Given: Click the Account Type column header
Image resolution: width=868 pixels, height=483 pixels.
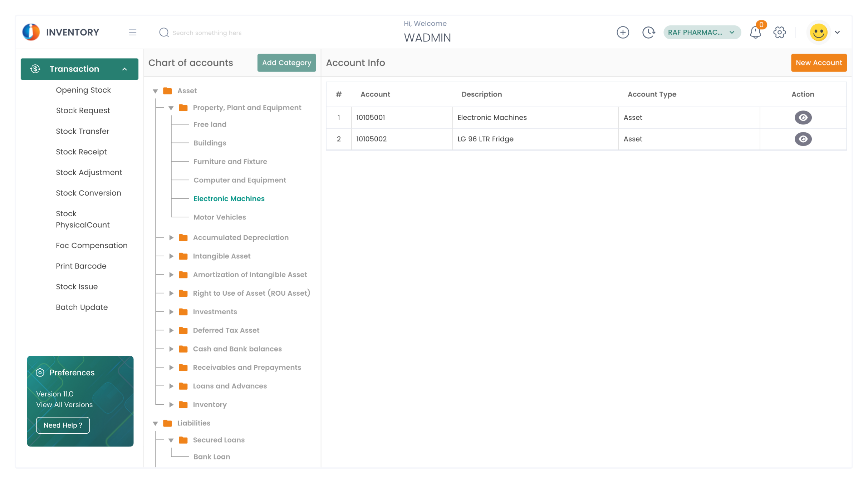Looking at the screenshot, I should (x=652, y=94).
